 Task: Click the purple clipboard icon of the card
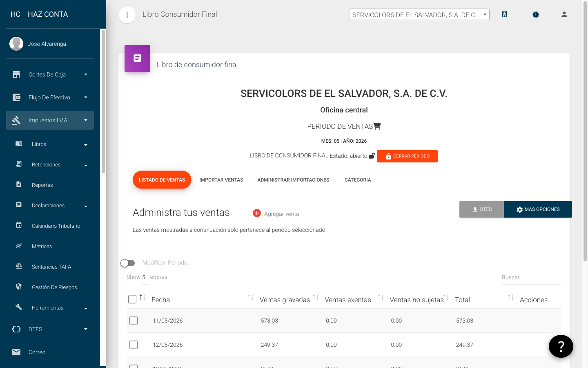[x=137, y=58]
